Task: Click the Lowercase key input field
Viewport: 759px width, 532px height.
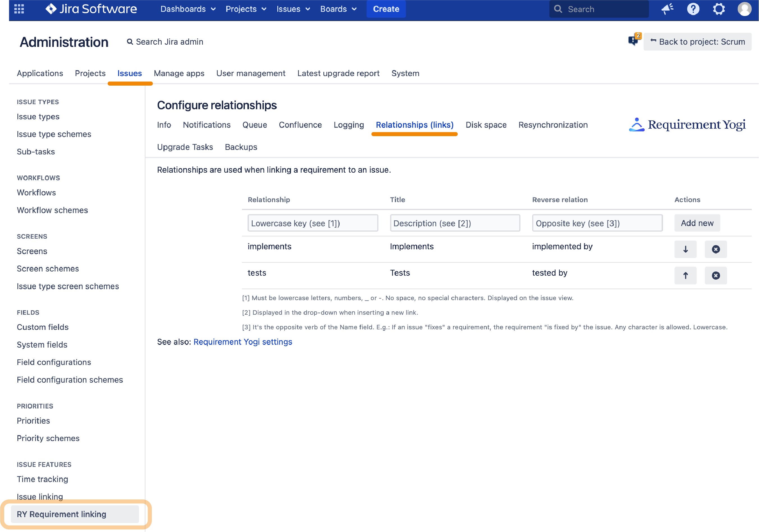Action: (x=312, y=223)
